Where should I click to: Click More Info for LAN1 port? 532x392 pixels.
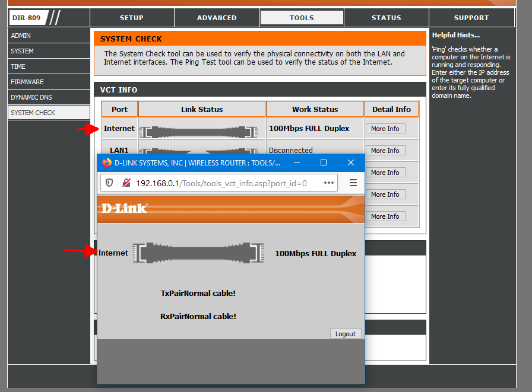(x=385, y=151)
